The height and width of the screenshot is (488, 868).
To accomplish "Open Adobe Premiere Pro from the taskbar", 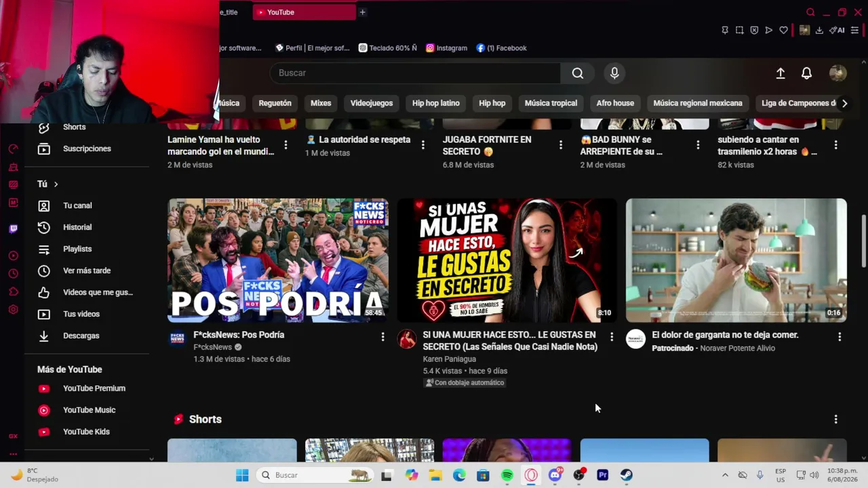I will click(x=602, y=475).
